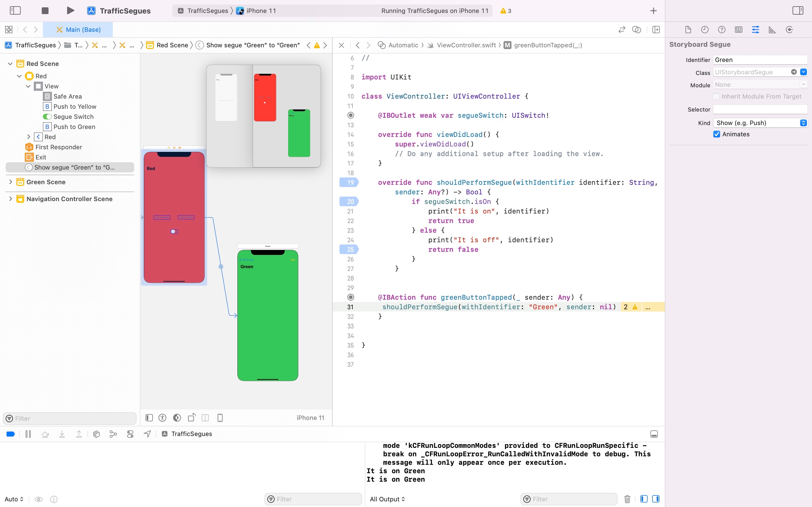Collapse the Red Scene outline group

coord(10,64)
